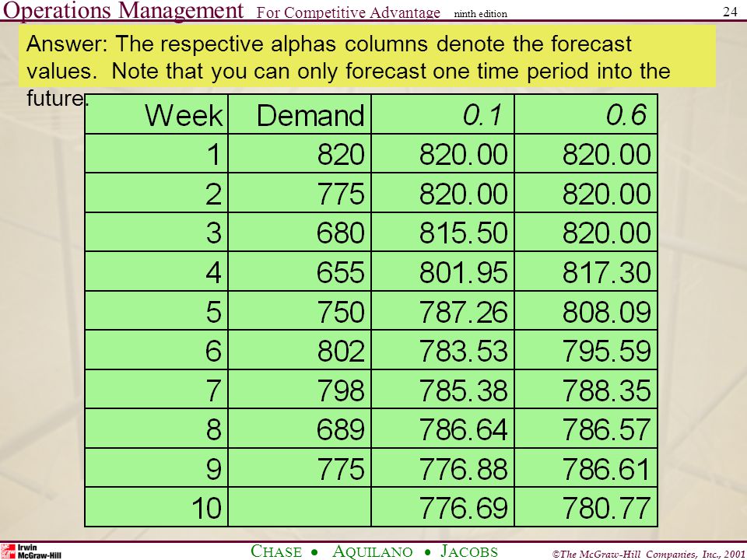Select the empty demand cell for week 10
The width and height of the screenshot is (747, 560).
(300, 506)
